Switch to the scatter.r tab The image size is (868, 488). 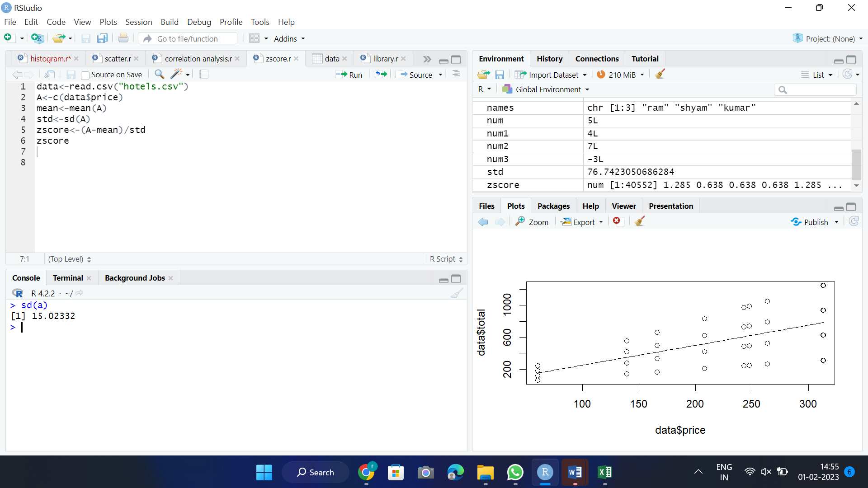(118, 59)
